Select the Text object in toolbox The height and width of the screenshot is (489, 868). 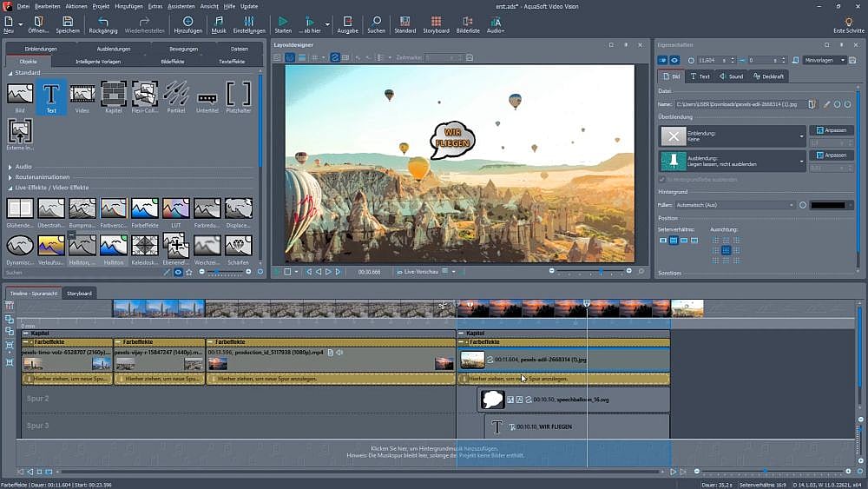pos(51,95)
